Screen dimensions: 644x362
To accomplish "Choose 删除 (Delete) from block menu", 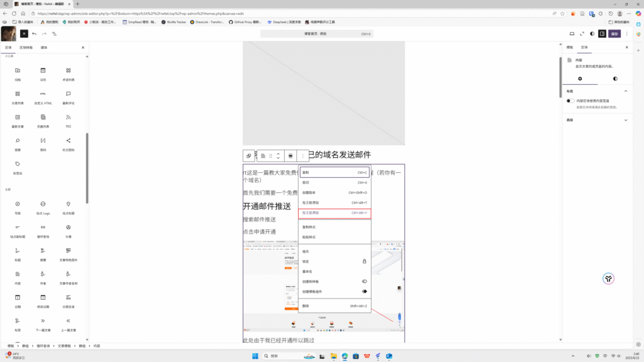I will pos(335,306).
